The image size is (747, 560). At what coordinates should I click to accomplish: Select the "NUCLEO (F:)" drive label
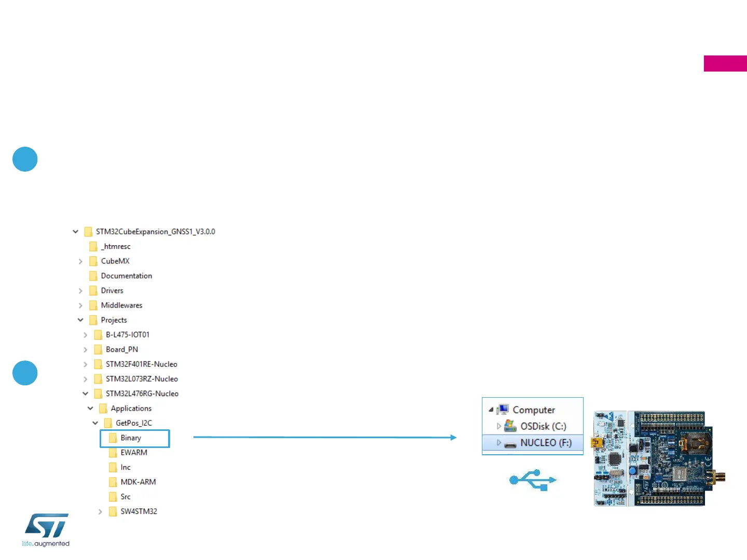546,443
